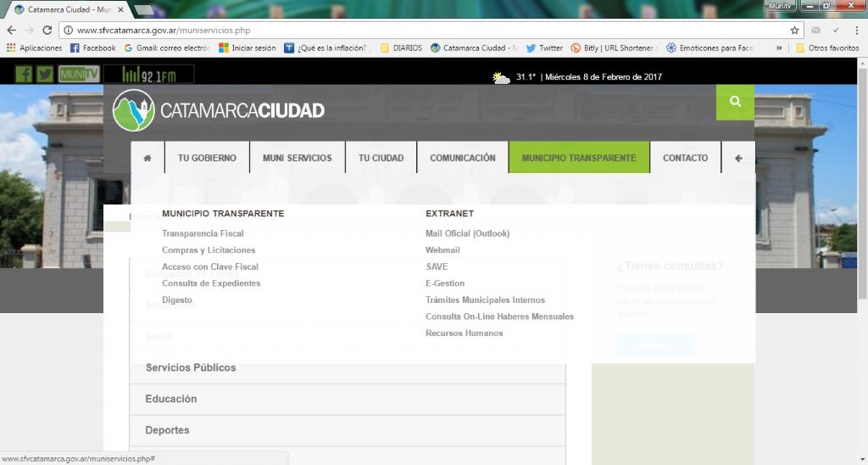Click the left arrow icon after Contacto

[738, 158]
